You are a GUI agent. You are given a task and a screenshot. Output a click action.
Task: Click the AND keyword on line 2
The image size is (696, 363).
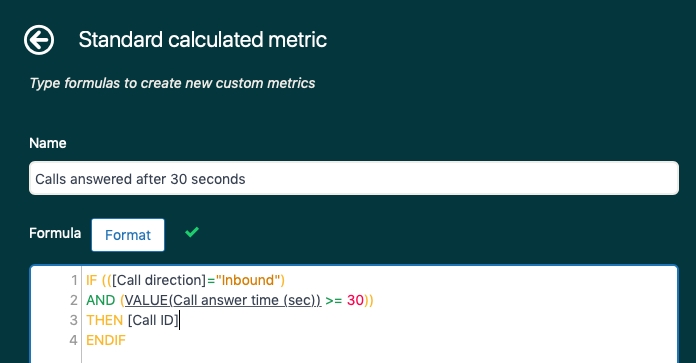101,300
